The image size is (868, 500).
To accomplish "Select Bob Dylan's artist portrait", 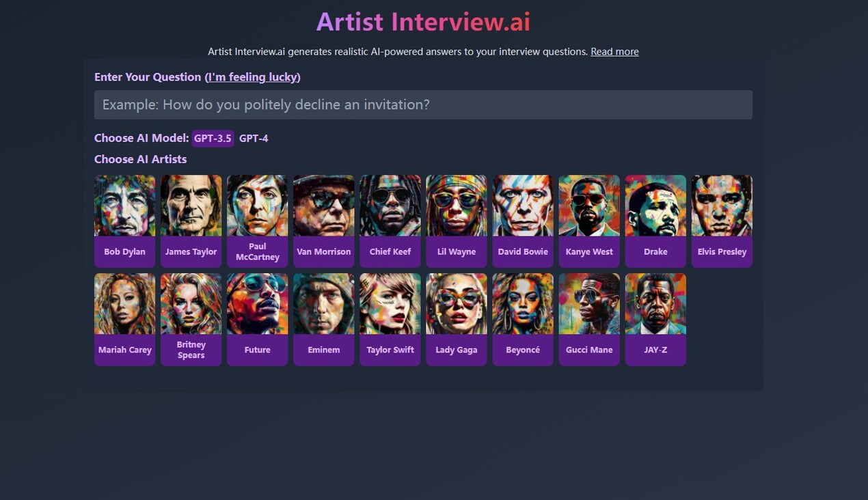I will (x=124, y=205).
